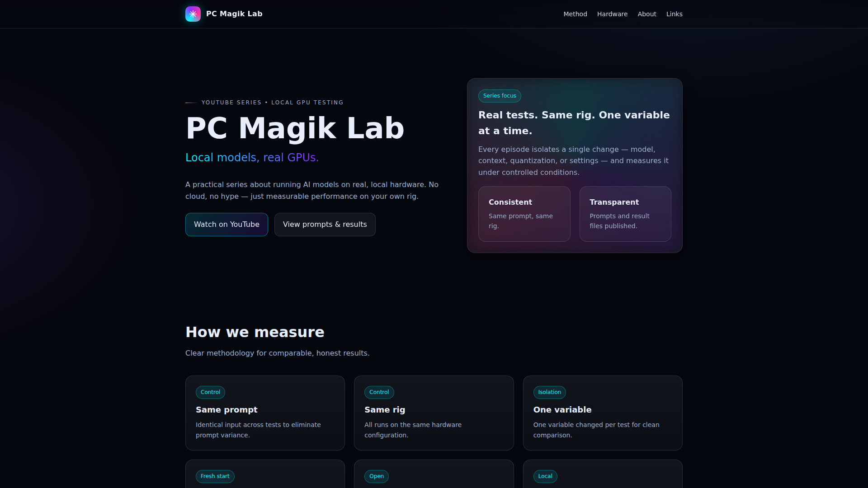Click the Local models, real GPUs tagline
The height and width of the screenshot is (488, 868).
(x=252, y=158)
